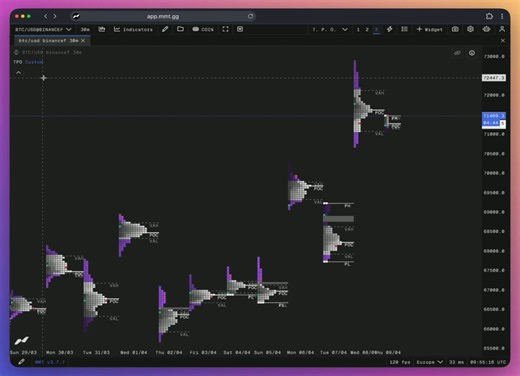This screenshot has width=520, height=376.
Task: Click the 120 fps indicator
Action: point(400,362)
